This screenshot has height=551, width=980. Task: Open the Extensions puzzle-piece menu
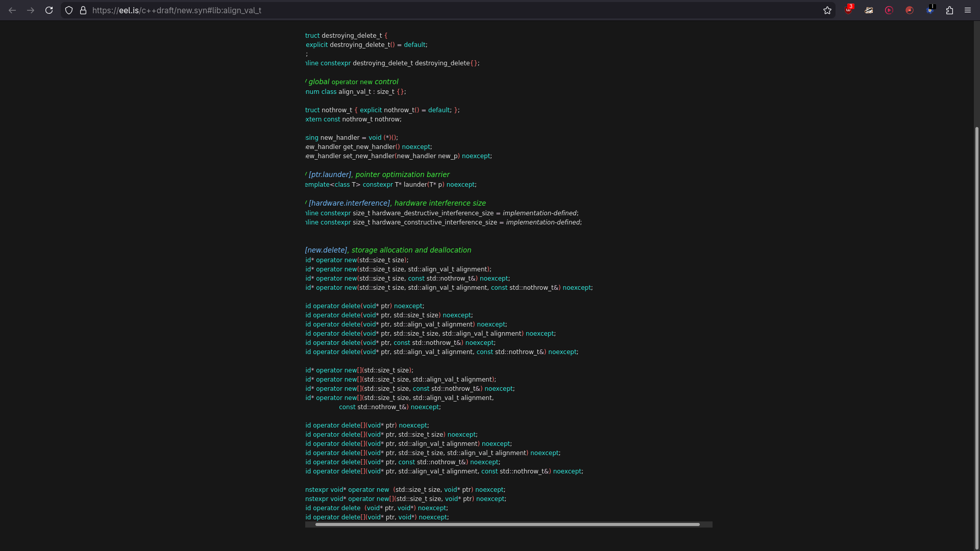tap(949, 10)
